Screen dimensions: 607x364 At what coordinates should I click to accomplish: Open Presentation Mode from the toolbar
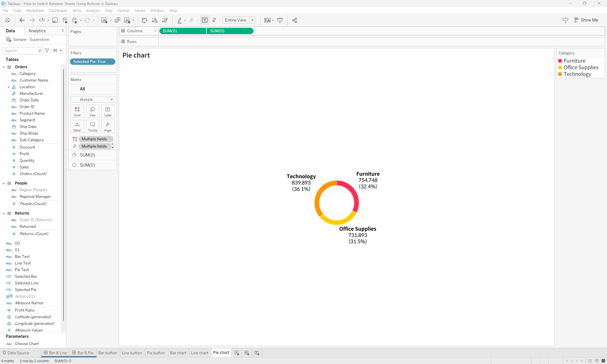coord(280,20)
